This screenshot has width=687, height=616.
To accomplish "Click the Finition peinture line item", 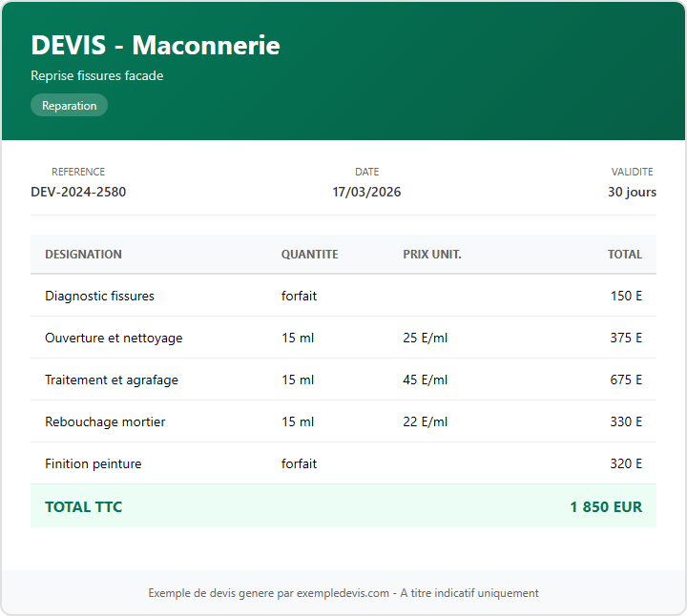I will click(x=93, y=463).
